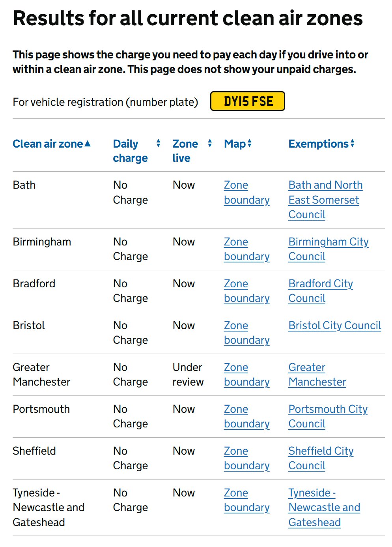Screen dimensions: 392x547
Task: Click the sort arrows beside Map header
Action: pos(250,144)
